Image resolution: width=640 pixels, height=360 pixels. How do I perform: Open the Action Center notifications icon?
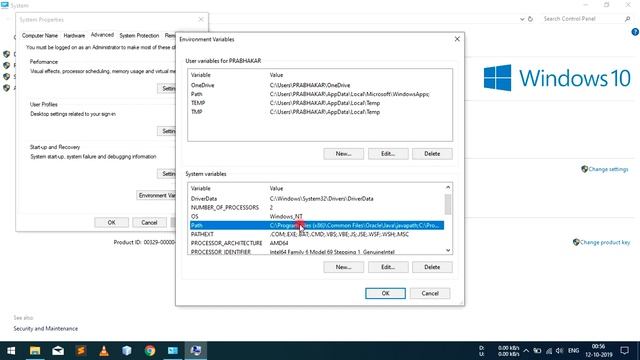pos(624,351)
